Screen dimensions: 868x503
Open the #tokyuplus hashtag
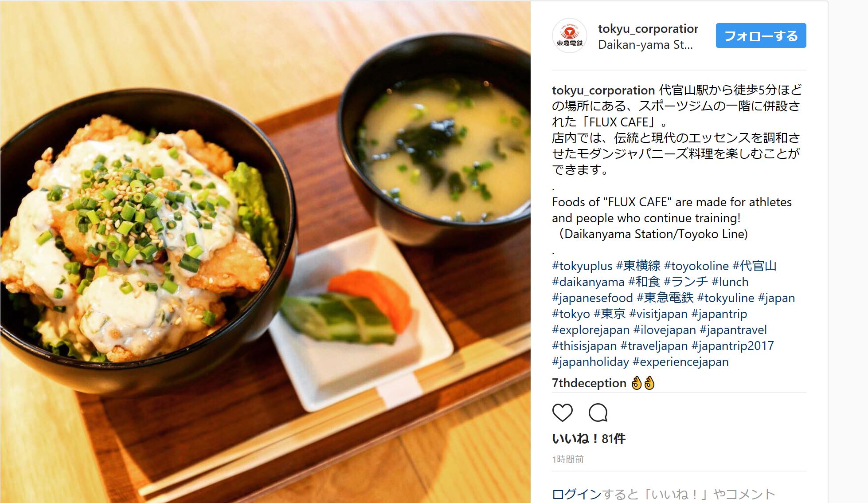point(582,266)
